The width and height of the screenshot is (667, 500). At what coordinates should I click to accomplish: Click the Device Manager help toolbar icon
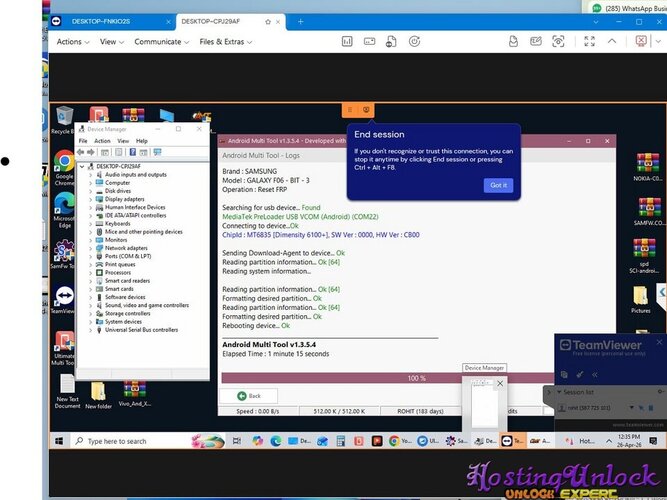(133, 152)
